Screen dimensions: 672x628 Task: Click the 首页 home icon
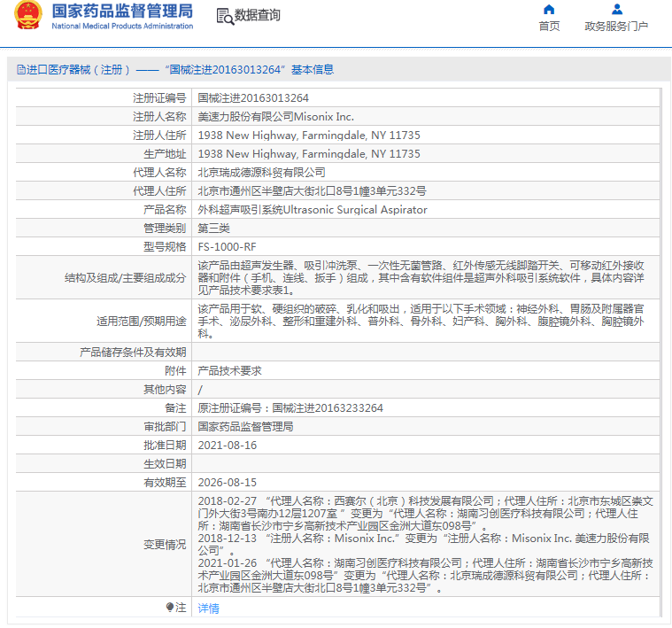(549, 10)
